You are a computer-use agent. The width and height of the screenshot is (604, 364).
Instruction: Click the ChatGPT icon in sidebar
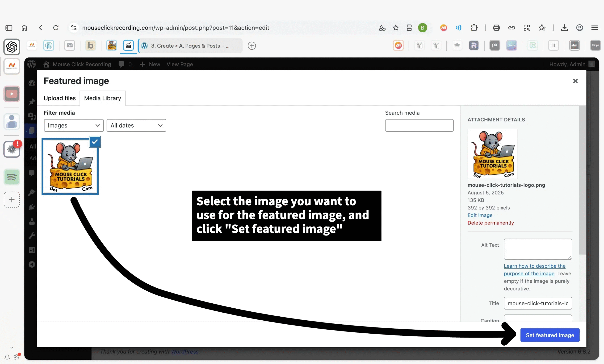point(12,47)
